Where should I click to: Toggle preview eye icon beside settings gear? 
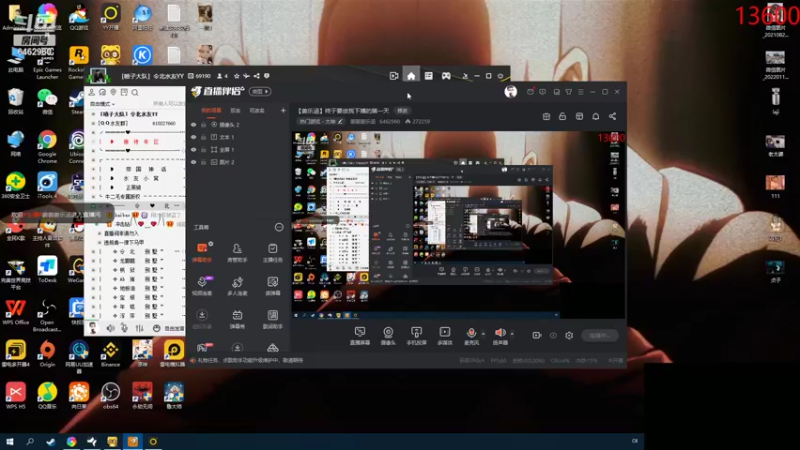(x=553, y=335)
